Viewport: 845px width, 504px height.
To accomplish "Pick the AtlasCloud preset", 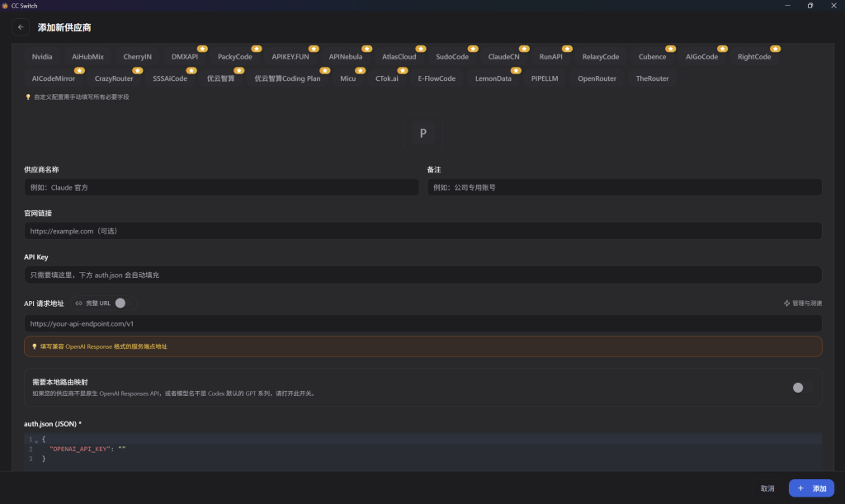I will pyautogui.click(x=399, y=57).
